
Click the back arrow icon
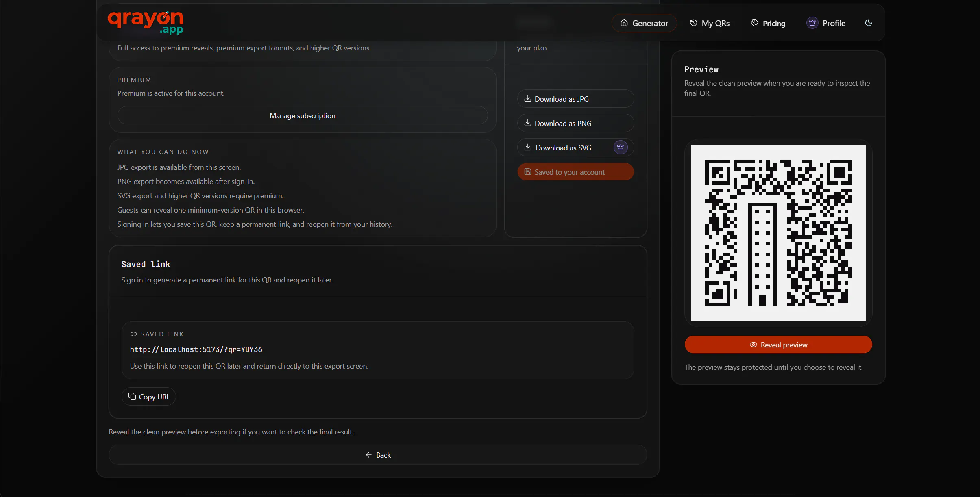369,455
